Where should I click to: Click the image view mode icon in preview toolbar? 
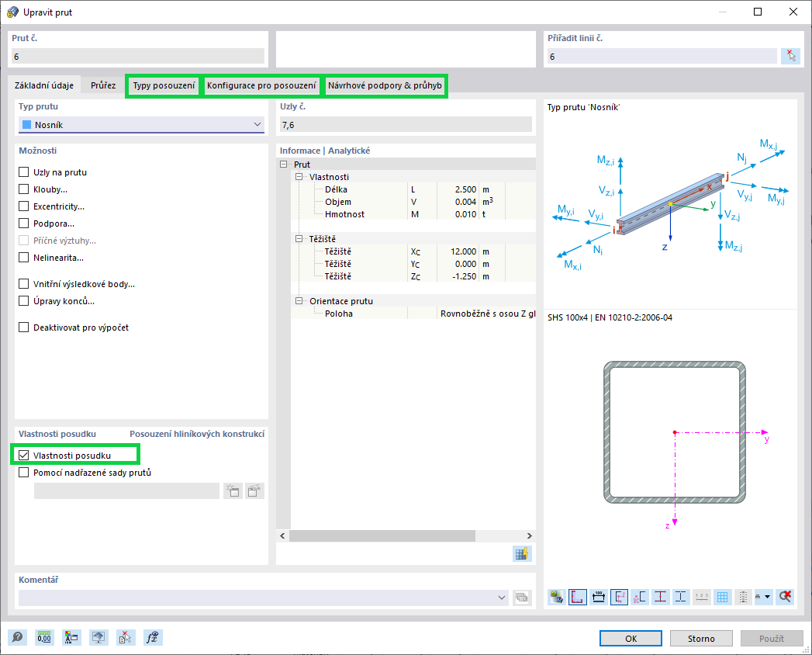point(557,597)
